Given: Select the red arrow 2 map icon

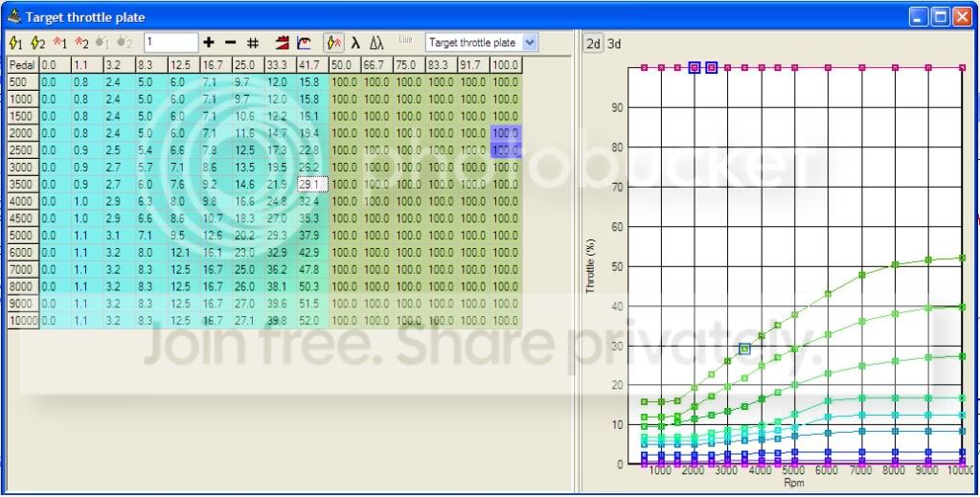Looking at the screenshot, I should pos(81,43).
